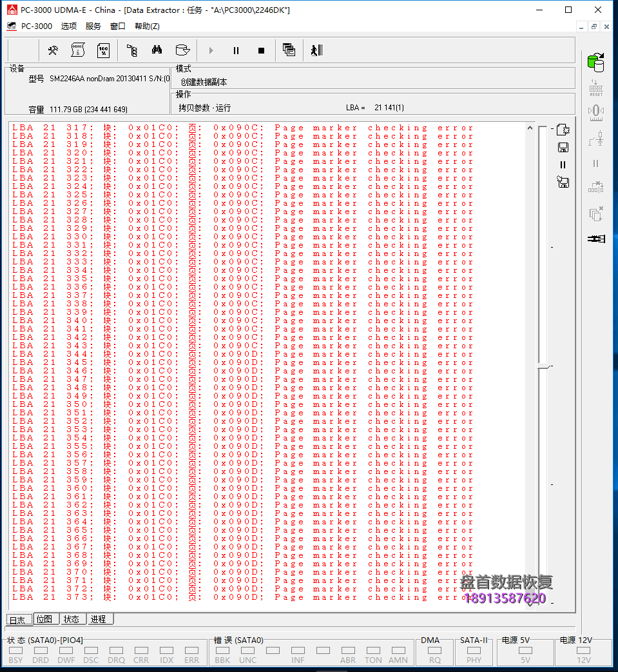Viewport: 618px width, 672px height.
Task: Click the greyed play button in toolbar
Action: (211, 50)
